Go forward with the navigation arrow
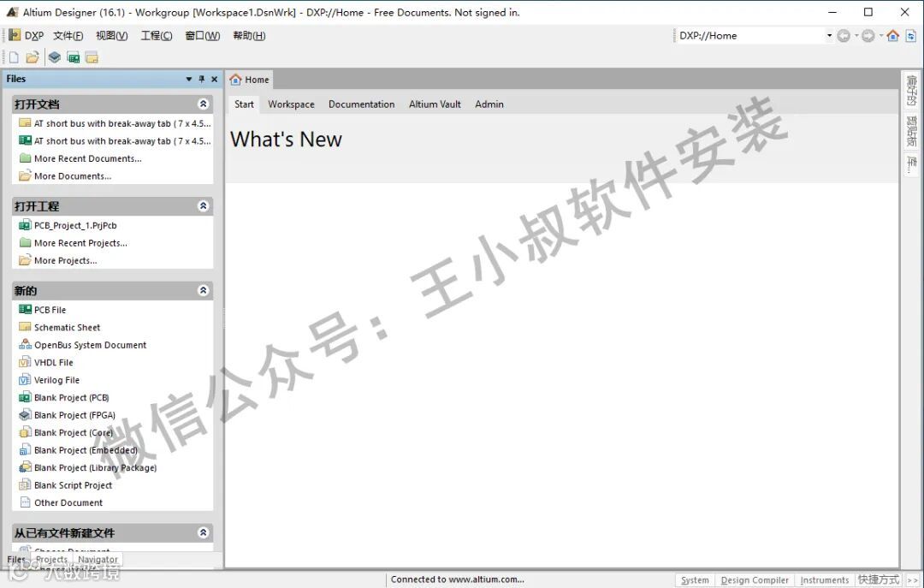Image resolution: width=924 pixels, height=588 pixels. [868, 35]
